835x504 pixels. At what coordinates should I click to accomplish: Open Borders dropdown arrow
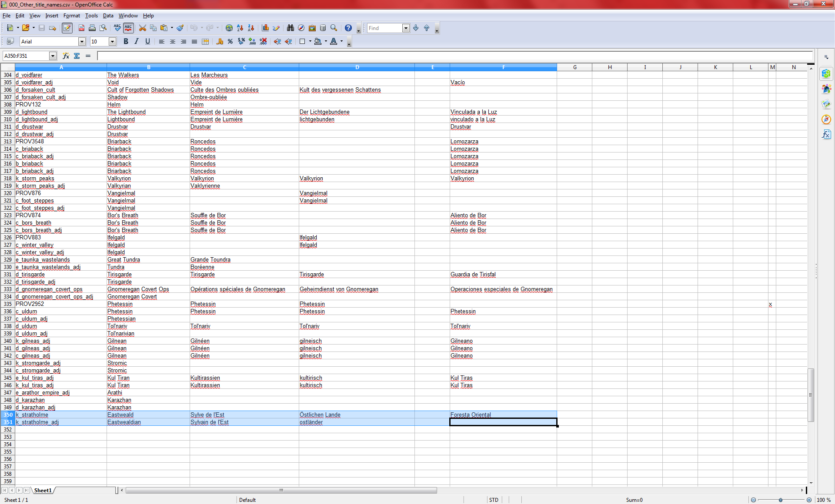310,41
